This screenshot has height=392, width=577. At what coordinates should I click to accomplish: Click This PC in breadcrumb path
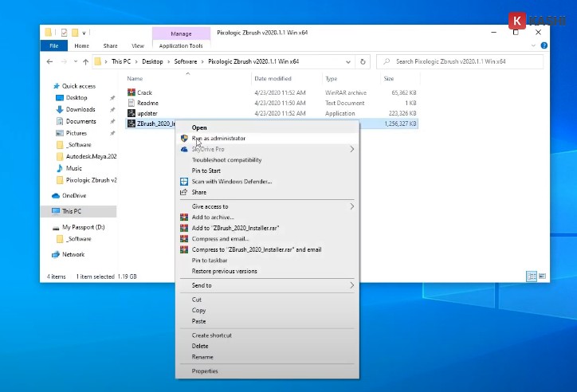[x=121, y=62]
